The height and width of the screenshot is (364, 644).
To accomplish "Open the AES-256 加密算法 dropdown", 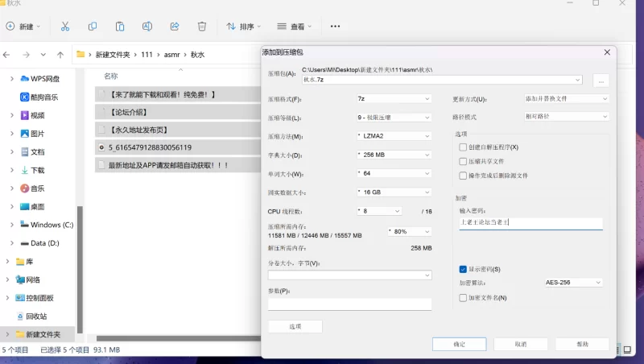I will point(573,283).
